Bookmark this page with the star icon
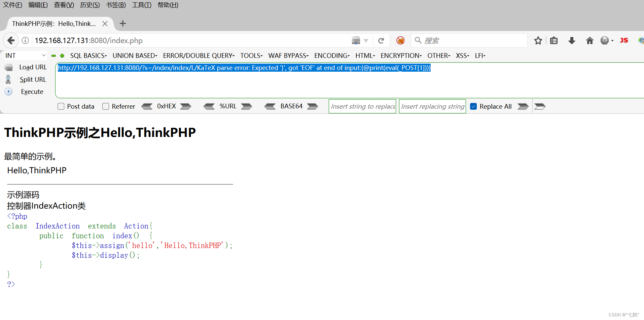The height and width of the screenshot is (320, 644). 538,41
